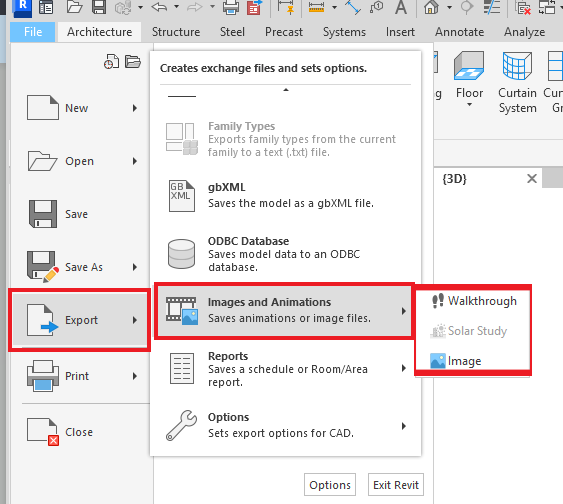The height and width of the screenshot is (504, 563).
Task: Switch to the Systems ribbon tab
Action: [x=344, y=32]
